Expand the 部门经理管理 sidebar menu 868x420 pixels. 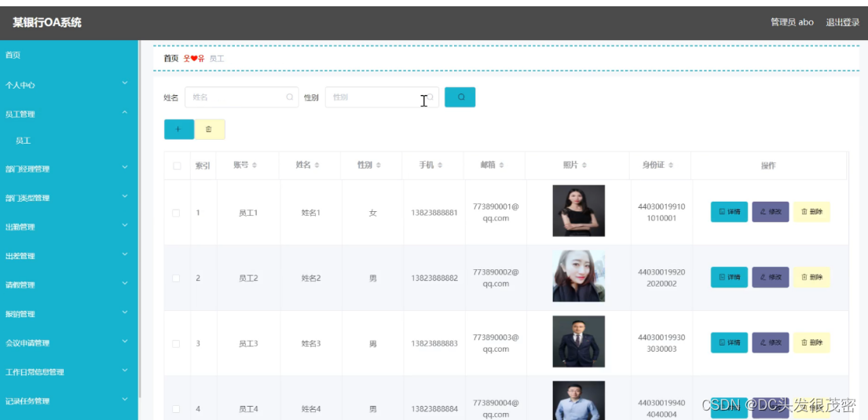click(68, 169)
